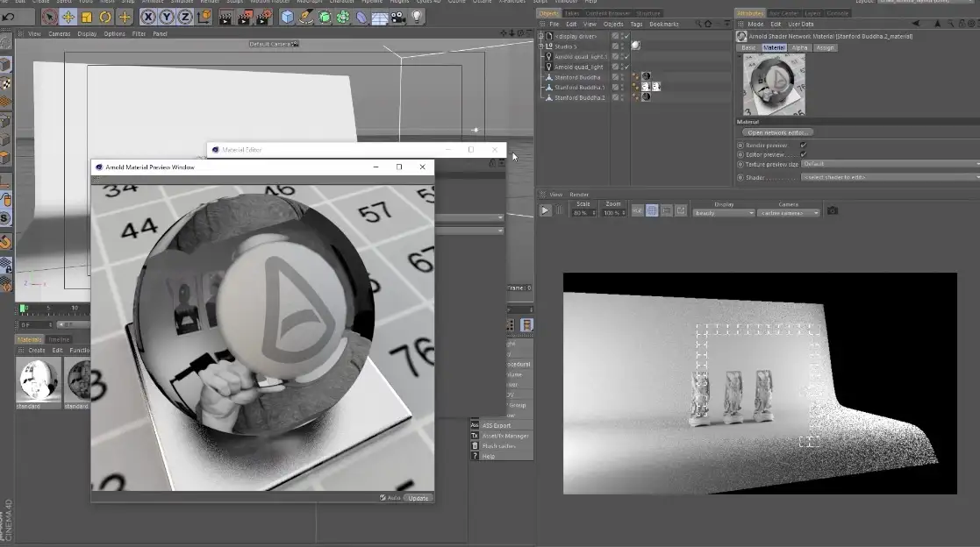The height and width of the screenshot is (547, 980).
Task: Click the IPR snapshot camera icon
Action: click(x=832, y=211)
